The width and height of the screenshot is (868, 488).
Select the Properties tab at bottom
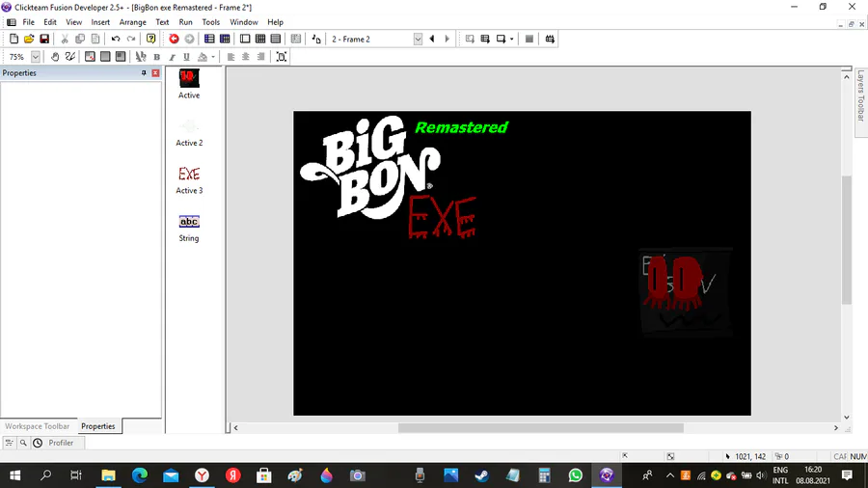pyautogui.click(x=98, y=426)
